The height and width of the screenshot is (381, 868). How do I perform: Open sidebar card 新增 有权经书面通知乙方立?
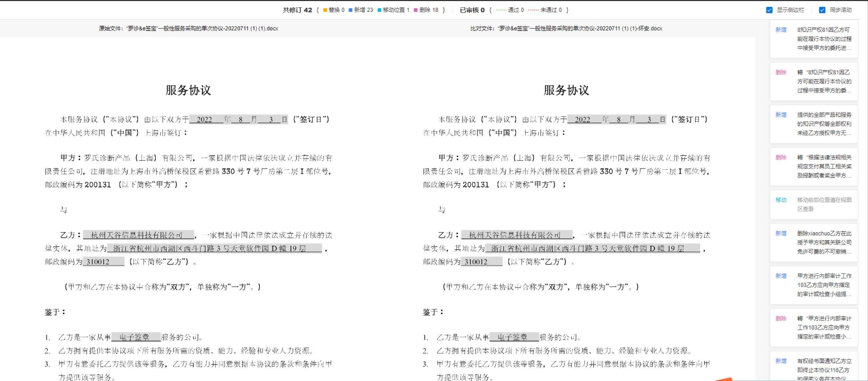click(x=814, y=366)
